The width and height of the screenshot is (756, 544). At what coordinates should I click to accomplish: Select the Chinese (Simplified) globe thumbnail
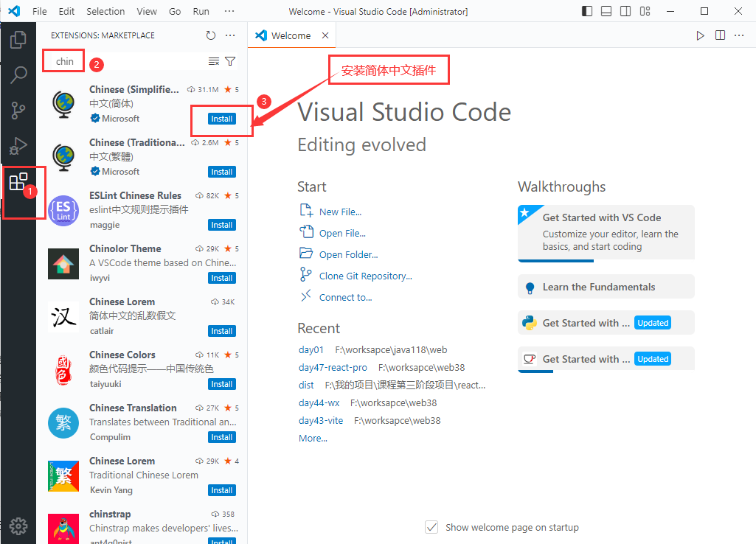[63, 105]
